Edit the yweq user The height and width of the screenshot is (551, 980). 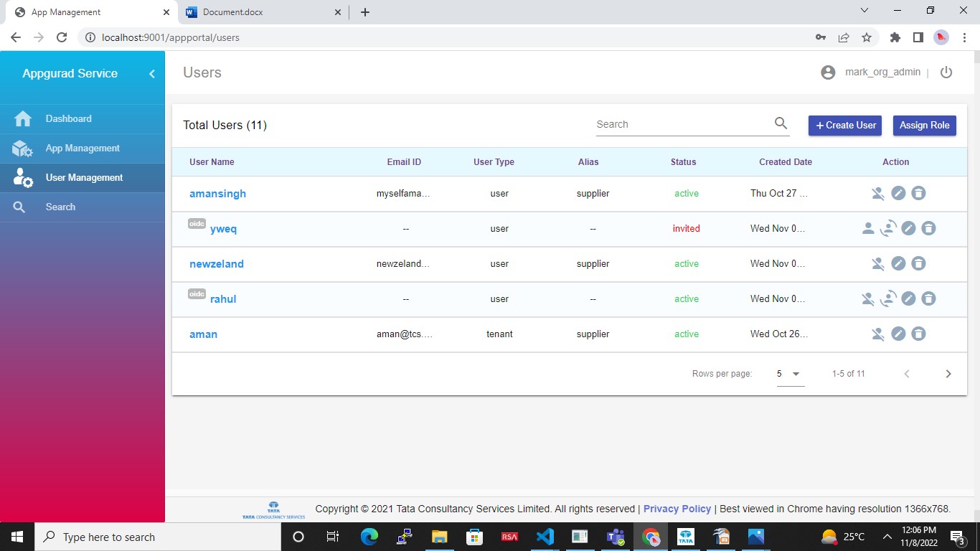click(x=908, y=228)
